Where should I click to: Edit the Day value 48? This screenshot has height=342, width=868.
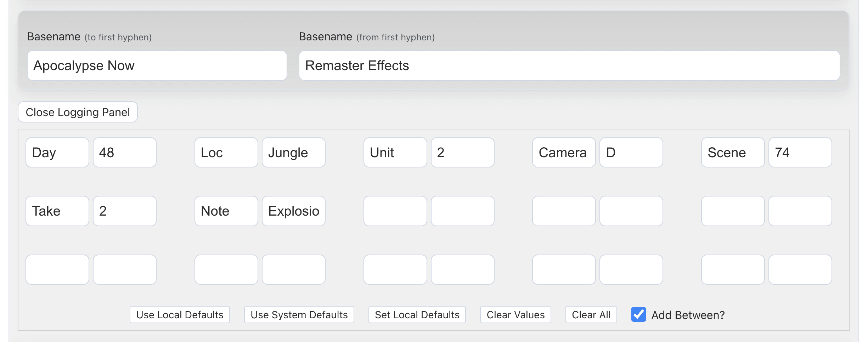click(125, 153)
